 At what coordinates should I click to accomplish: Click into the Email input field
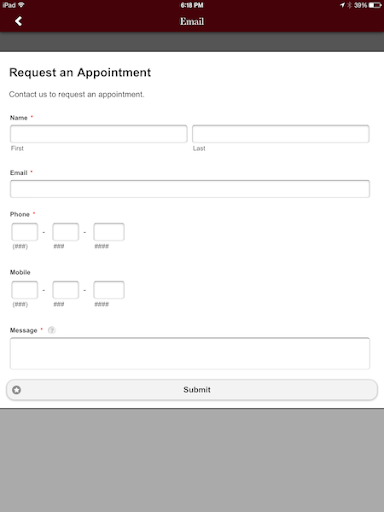pyautogui.click(x=190, y=189)
